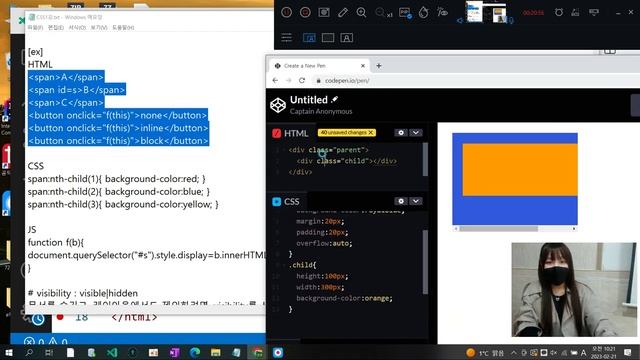Open the screen recorder taskbar icon
Image resolution: width=640 pixels, height=360 pixels.
point(278,353)
